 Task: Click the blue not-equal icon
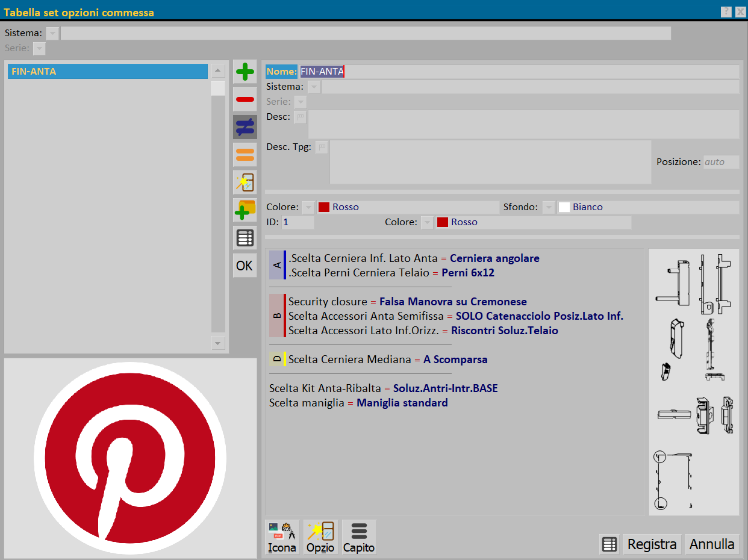click(245, 127)
